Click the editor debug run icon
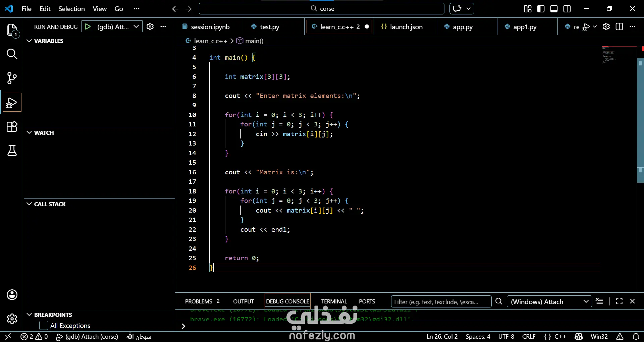The height and width of the screenshot is (342, 644). [x=586, y=27]
